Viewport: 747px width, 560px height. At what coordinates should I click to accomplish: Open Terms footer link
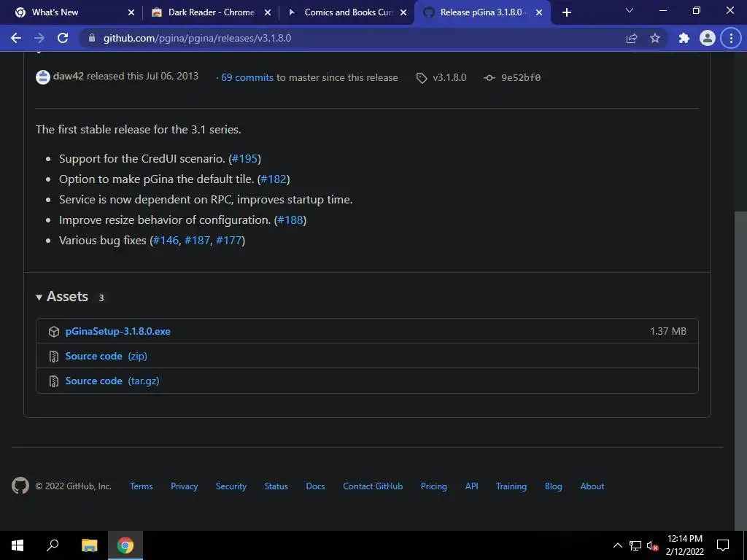click(x=142, y=486)
